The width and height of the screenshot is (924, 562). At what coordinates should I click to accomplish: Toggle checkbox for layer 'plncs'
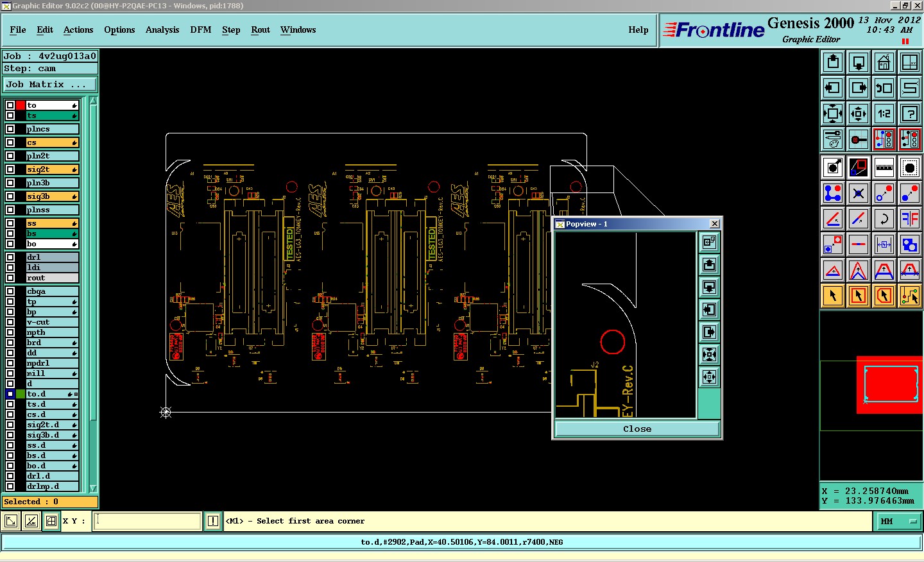pyautogui.click(x=10, y=129)
